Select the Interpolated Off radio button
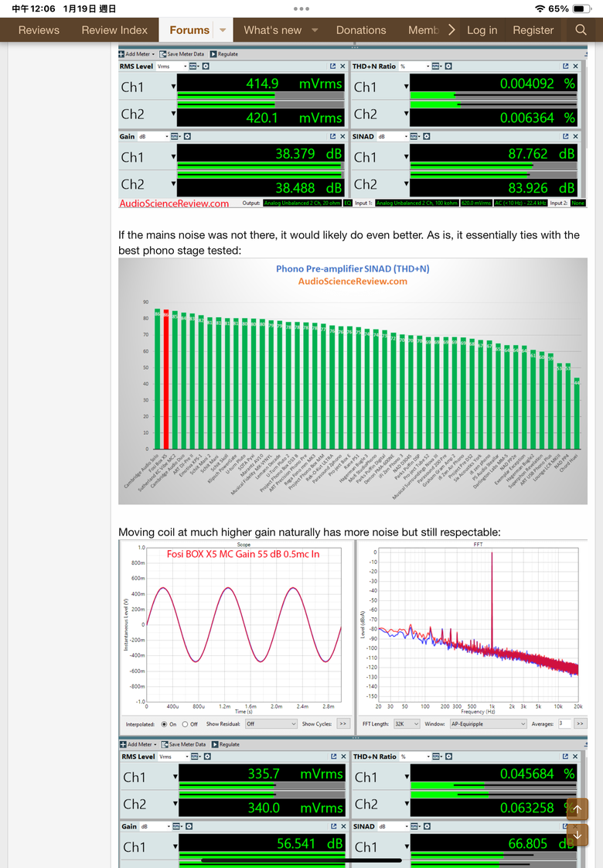The height and width of the screenshot is (868, 603). pos(186,724)
